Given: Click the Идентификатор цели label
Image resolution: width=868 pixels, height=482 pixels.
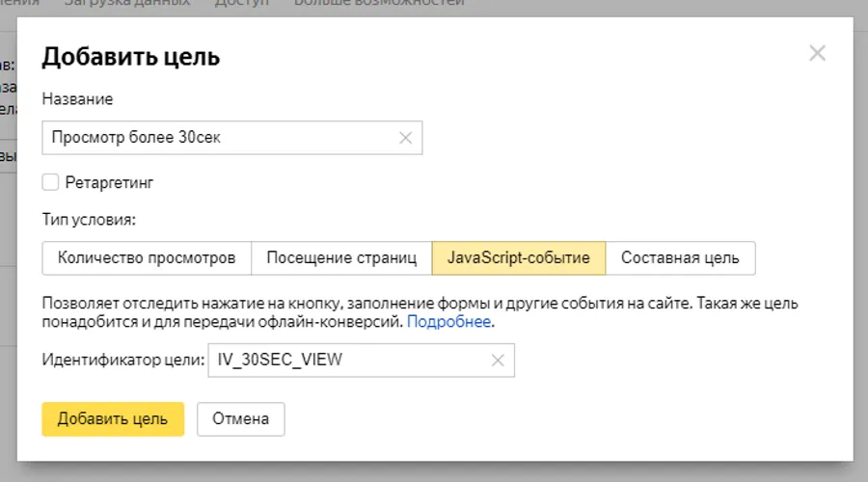Looking at the screenshot, I should [x=122, y=360].
